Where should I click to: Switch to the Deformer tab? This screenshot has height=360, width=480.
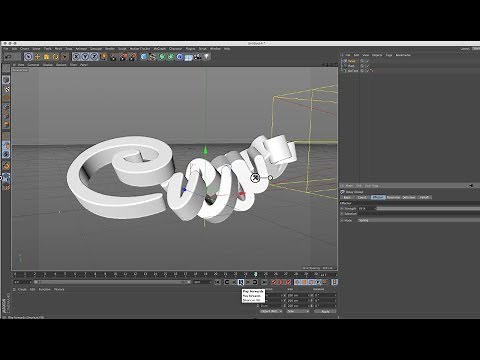[409, 197]
